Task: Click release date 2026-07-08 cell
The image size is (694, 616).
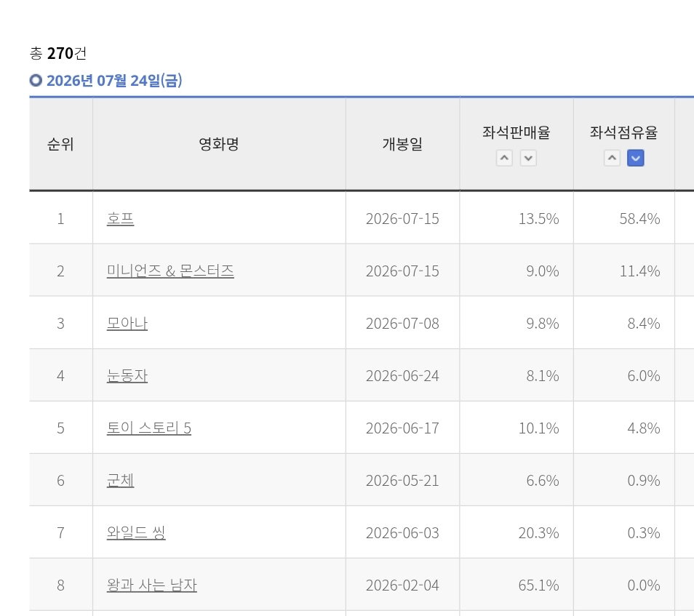Action: [402, 324]
